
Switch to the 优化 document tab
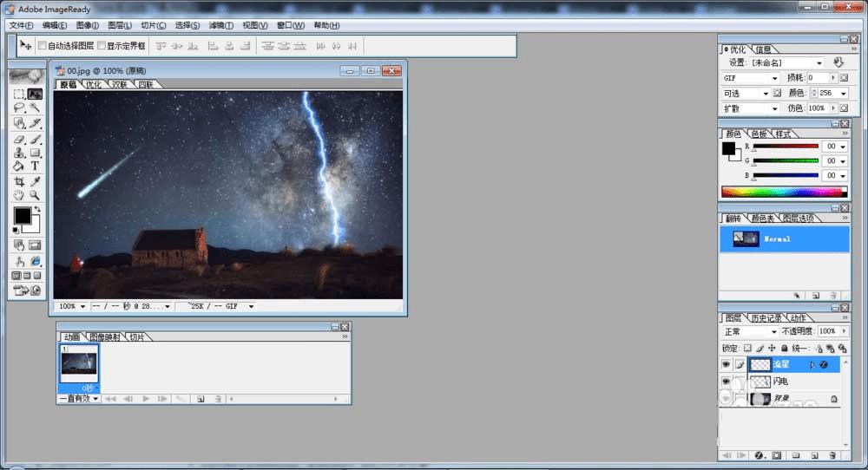(x=94, y=85)
